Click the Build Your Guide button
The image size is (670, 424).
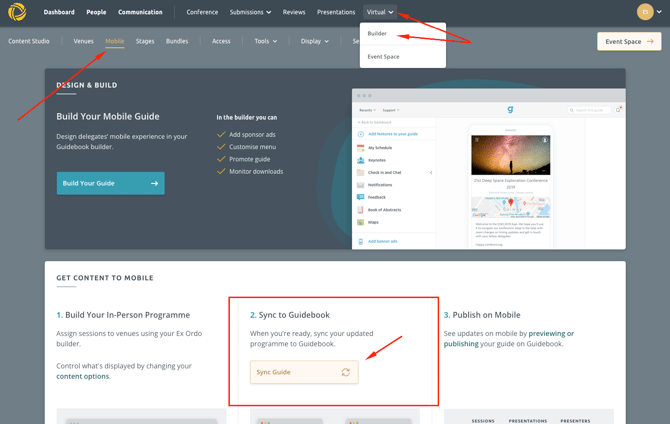click(110, 183)
